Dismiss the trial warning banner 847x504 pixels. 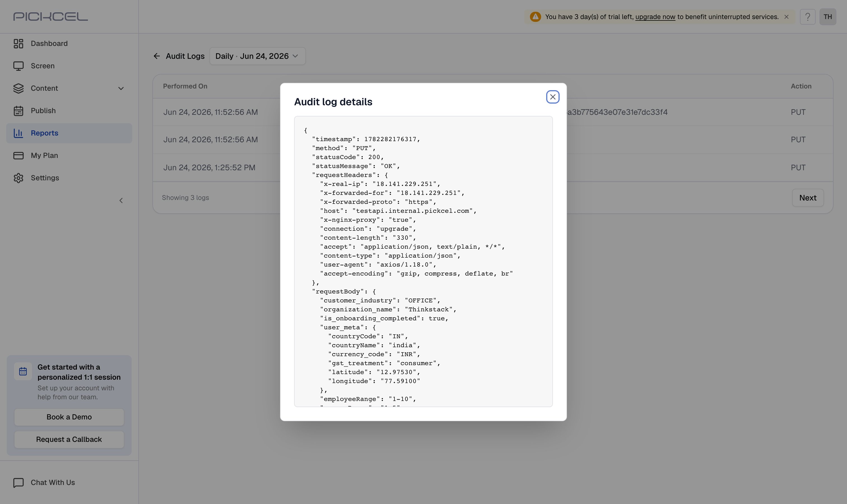click(x=786, y=17)
